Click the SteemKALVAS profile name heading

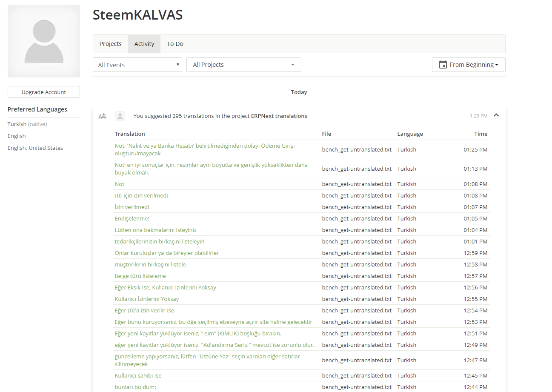pos(137,15)
